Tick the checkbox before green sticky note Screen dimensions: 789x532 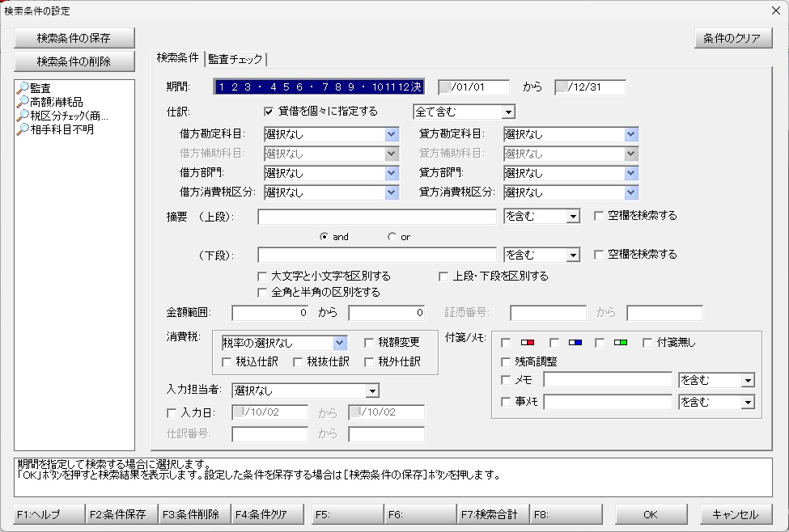point(600,343)
